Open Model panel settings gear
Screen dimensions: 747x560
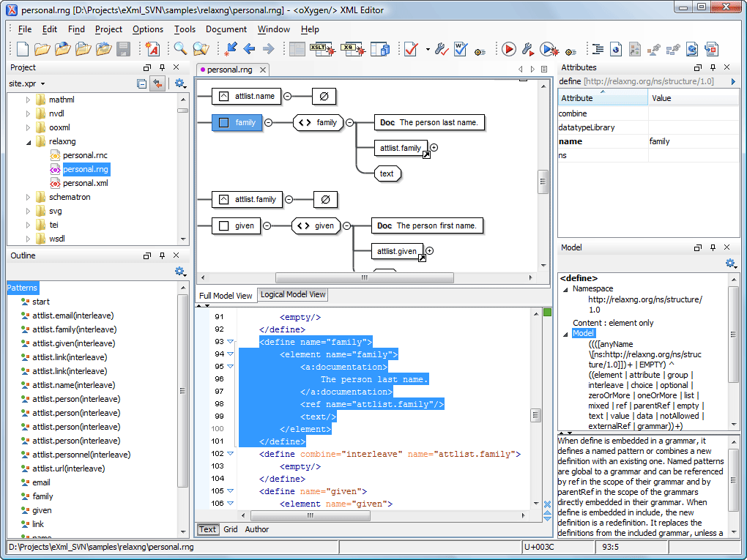tap(731, 263)
